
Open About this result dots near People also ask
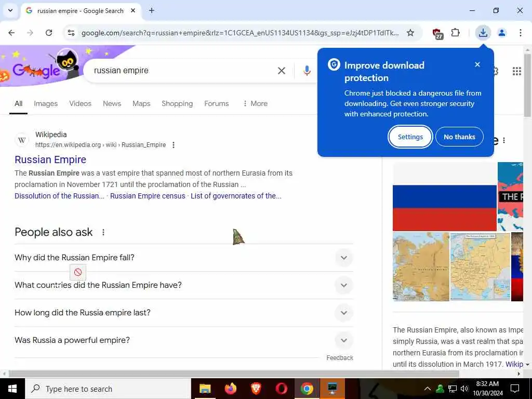point(103,232)
